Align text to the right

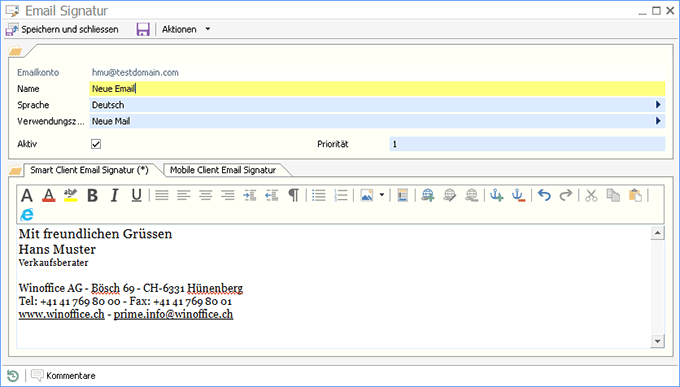coord(228,196)
